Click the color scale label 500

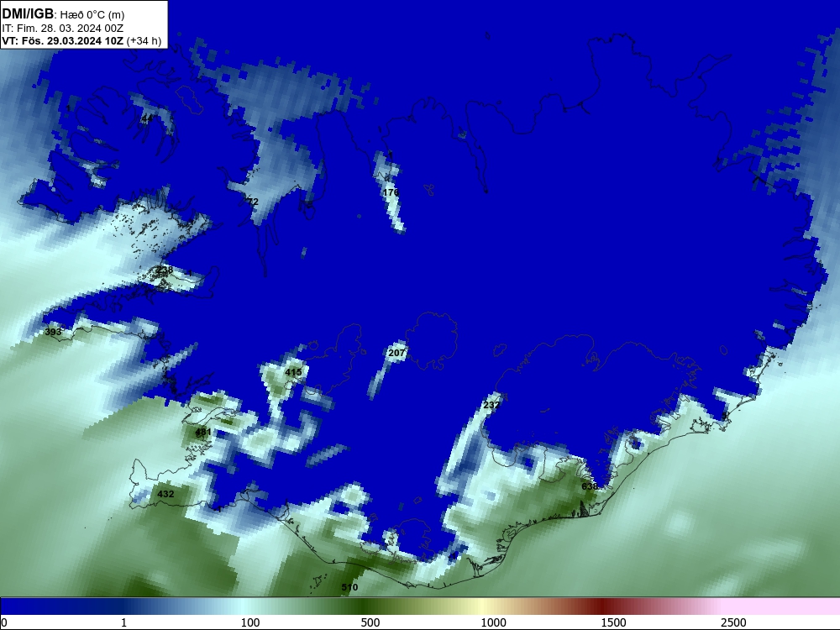tap(370, 622)
